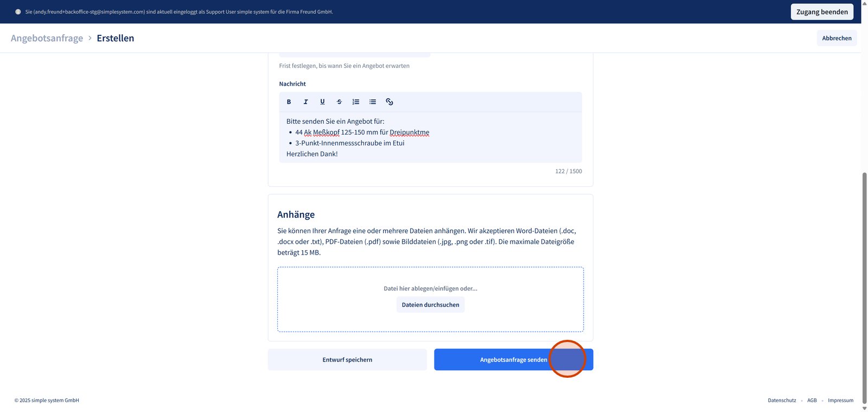Send request via Angebotsanfrage senden
The image size is (868, 412).
click(x=513, y=360)
